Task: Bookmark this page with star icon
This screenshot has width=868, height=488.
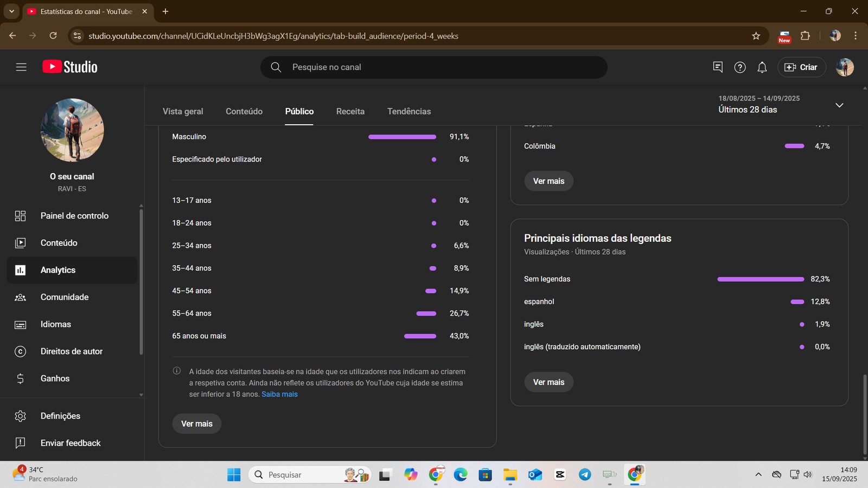Action: click(x=756, y=36)
